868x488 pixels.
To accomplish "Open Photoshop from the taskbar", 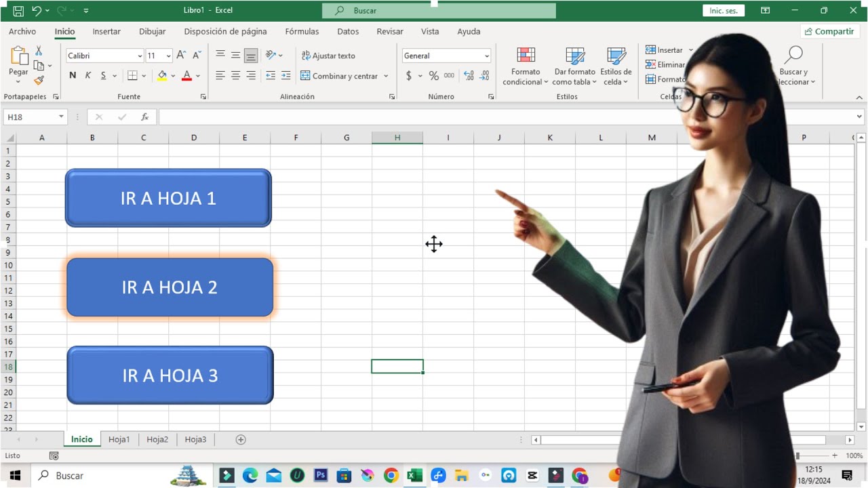I will (x=321, y=476).
